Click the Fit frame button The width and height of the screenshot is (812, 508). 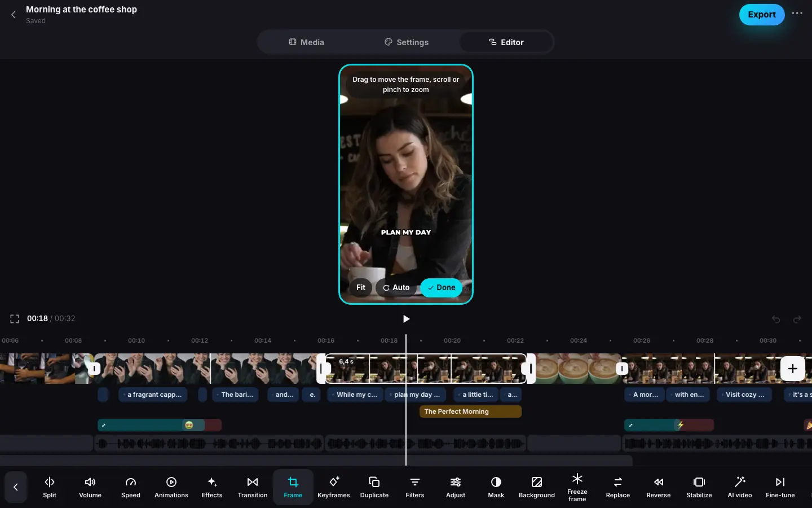[361, 287]
